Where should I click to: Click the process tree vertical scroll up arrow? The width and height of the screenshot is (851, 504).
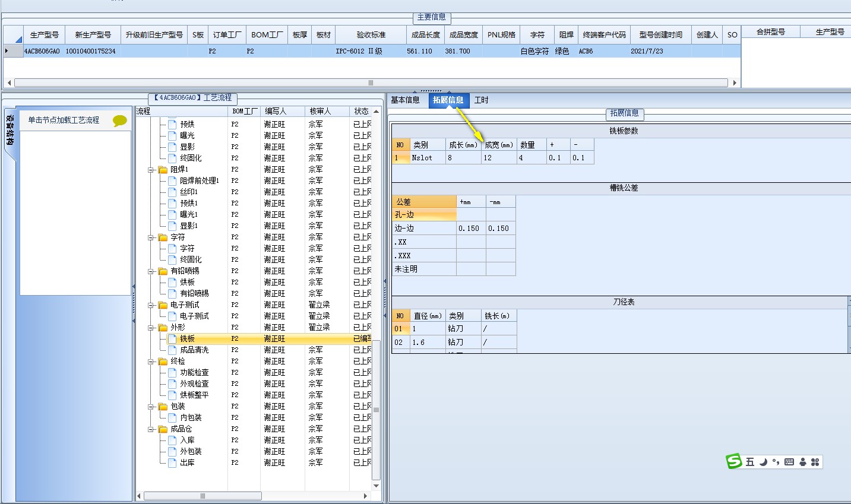376,112
